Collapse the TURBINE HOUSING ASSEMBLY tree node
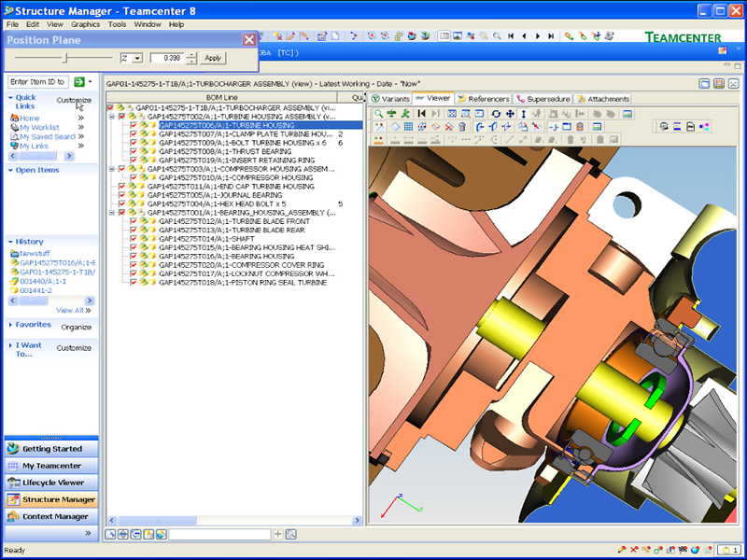This screenshot has width=747, height=560. click(x=112, y=117)
